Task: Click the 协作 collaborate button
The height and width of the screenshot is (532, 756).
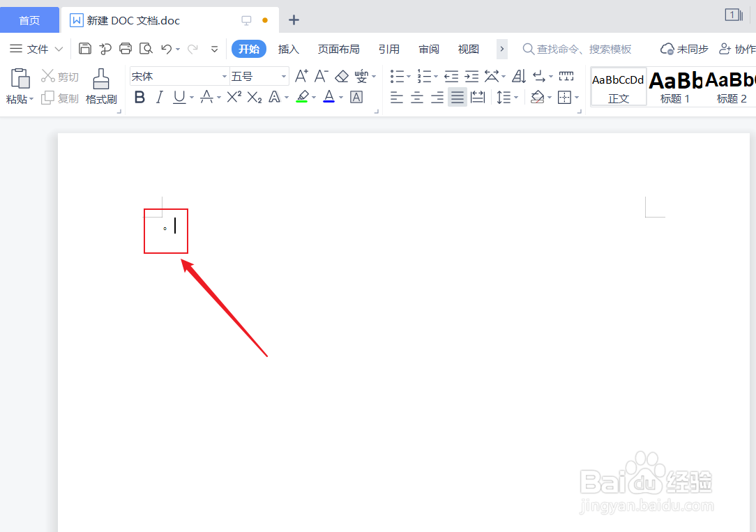Action: click(737, 49)
